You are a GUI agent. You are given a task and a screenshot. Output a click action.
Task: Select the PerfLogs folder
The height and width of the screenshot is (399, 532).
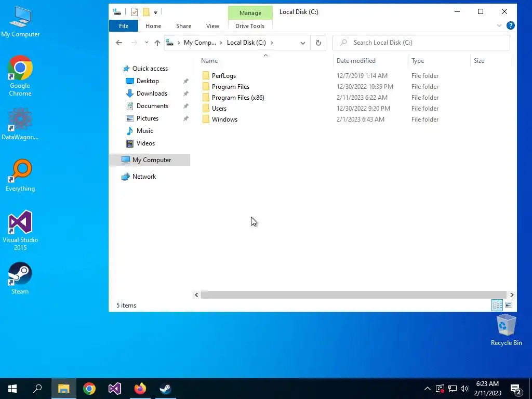(223, 76)
